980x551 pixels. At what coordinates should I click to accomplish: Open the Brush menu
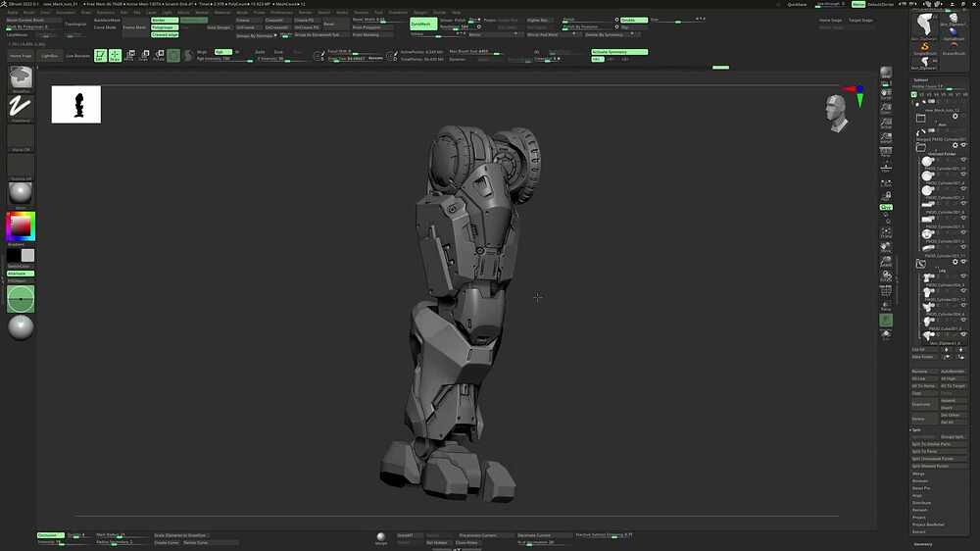[28, 12]
